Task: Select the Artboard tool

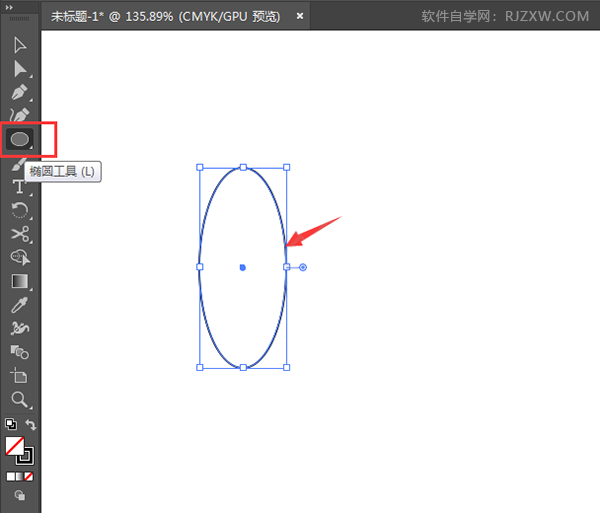Action: (x=19, y=375)
